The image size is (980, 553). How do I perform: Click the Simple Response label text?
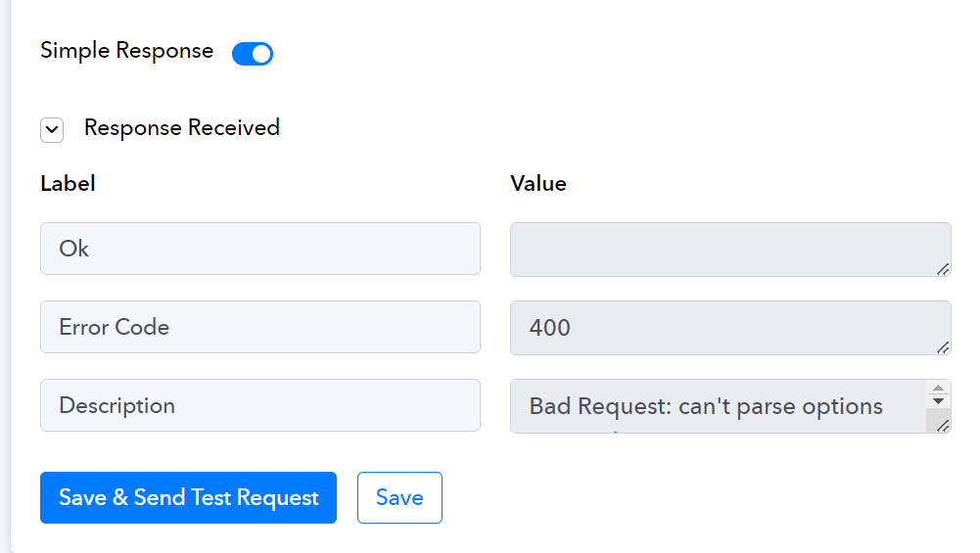(127, 51)
